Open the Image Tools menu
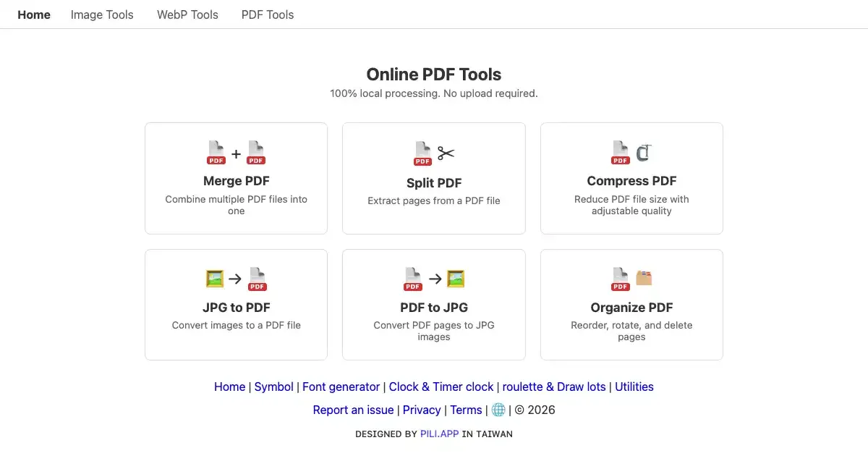This screenshot has width=868, height=456. pyautogui.click(x=102, y=14)
